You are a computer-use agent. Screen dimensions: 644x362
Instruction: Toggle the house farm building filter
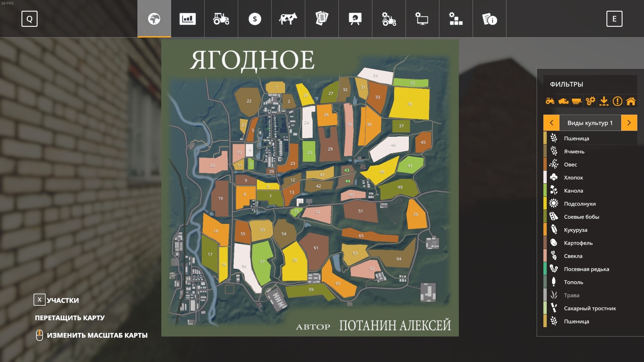[631, 101]
